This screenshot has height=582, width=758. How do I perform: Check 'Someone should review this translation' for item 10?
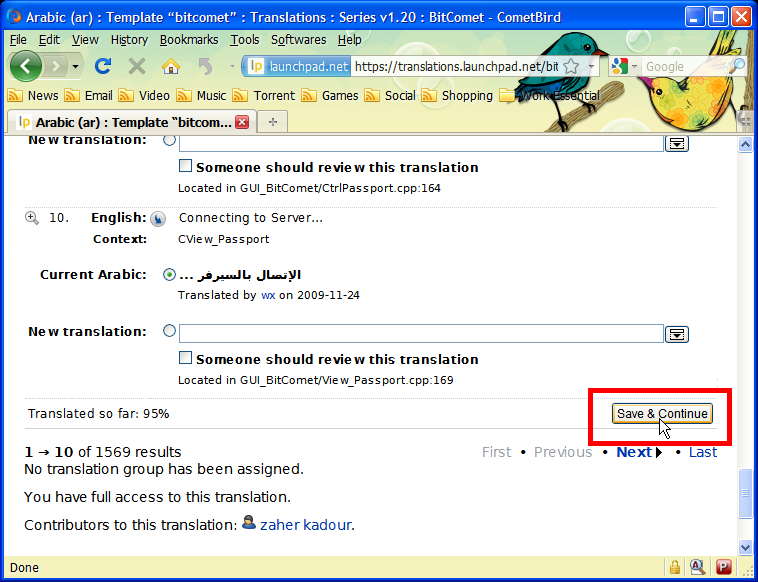(185, 359)
